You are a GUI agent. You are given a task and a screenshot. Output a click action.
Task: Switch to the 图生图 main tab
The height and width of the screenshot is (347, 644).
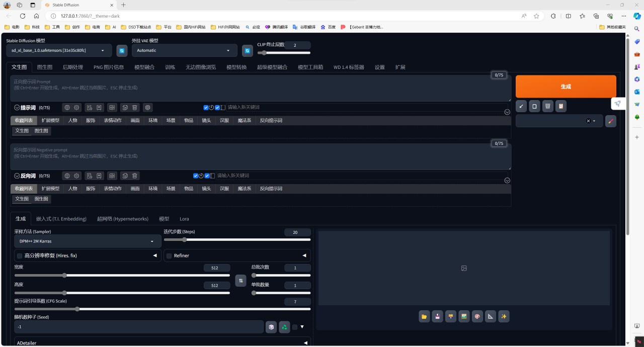[45, 67]
